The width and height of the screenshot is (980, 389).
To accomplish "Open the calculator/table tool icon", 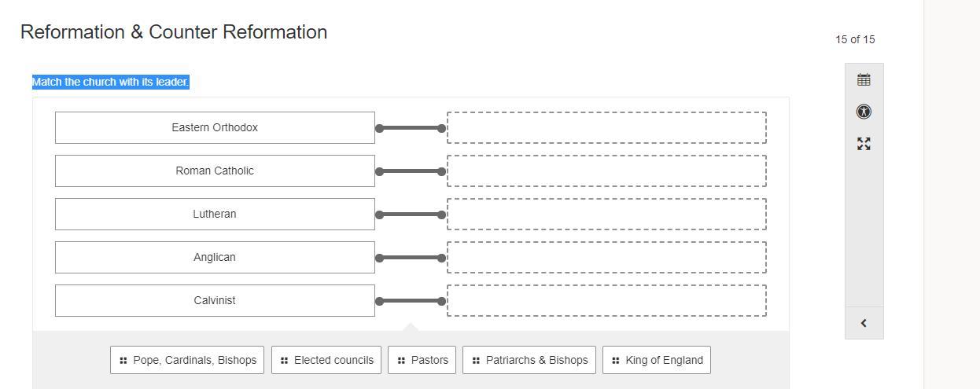I will pyautogui.click(x=864, y=79).
